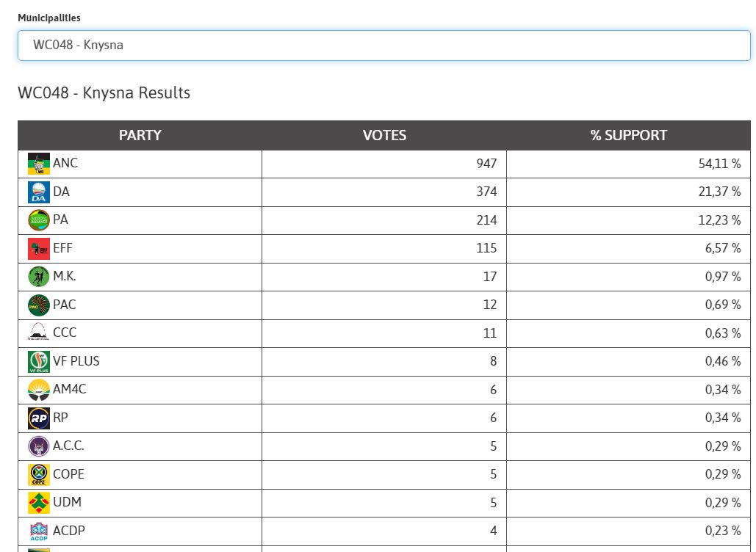Click the VOTES column header
The image size is (756, 552).
tap(384, 135)
